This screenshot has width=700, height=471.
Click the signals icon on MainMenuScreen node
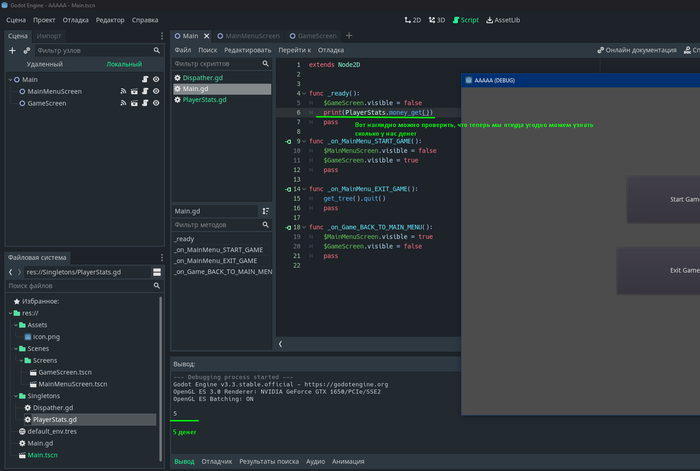pos(122,91)
